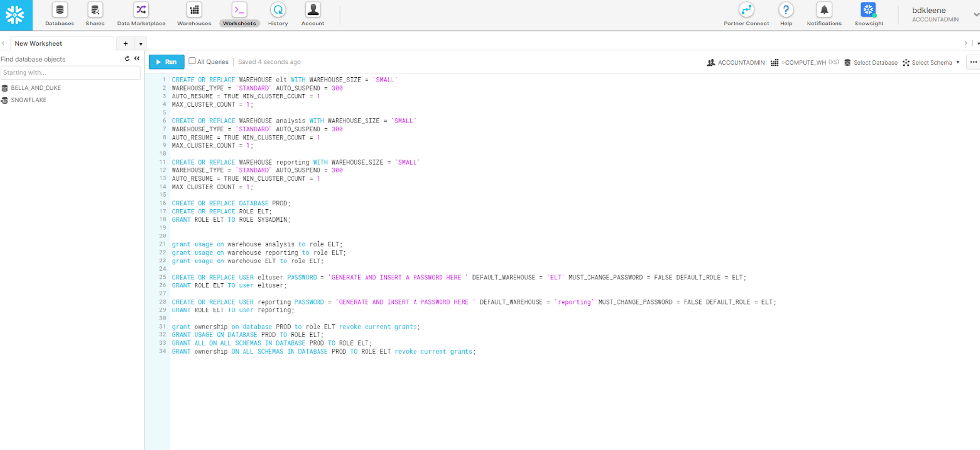Switch to Worksheets section
Screen dimensions: 980x450
point(240,15)
